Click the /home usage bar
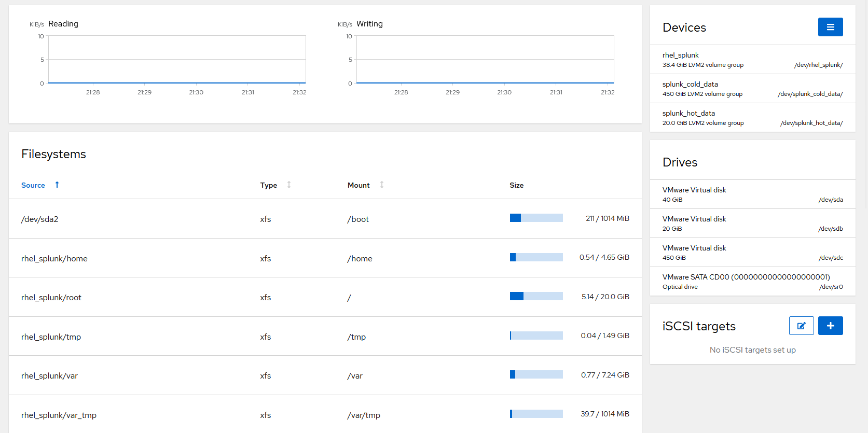Viewport: 868px width, 433px height. pos(536,257)
